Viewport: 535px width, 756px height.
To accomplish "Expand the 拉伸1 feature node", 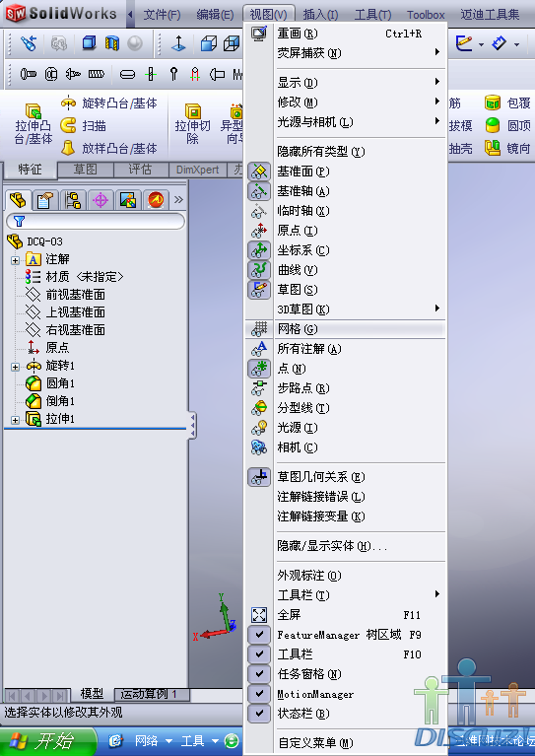I will (16, 420).
